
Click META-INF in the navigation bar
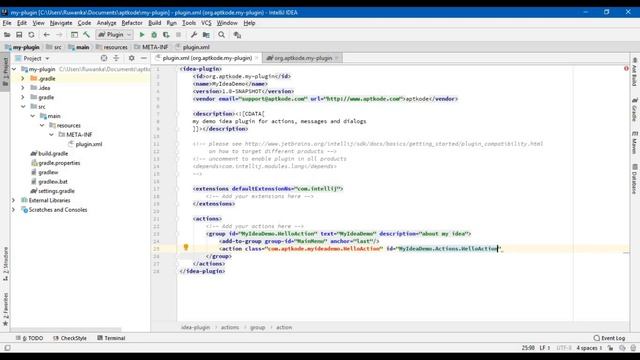point(151,47)
